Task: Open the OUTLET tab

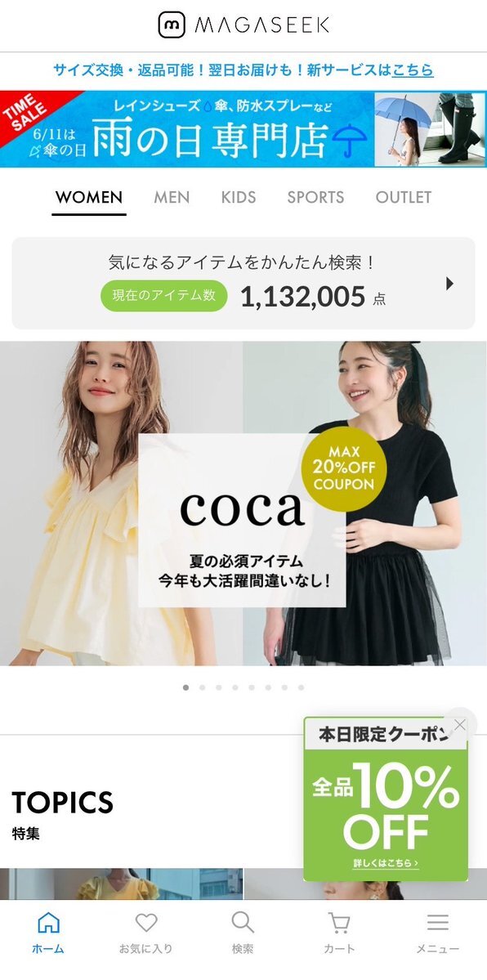Action: tap(403, 197)
